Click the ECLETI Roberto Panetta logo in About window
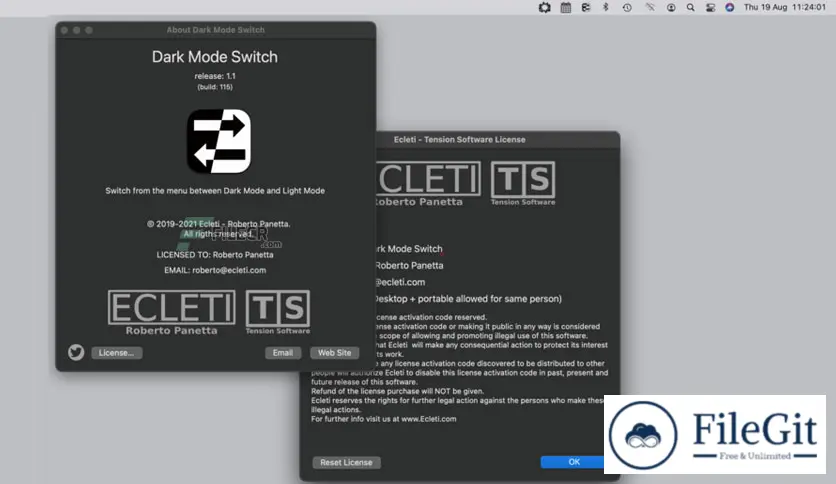 coord(171,312)
